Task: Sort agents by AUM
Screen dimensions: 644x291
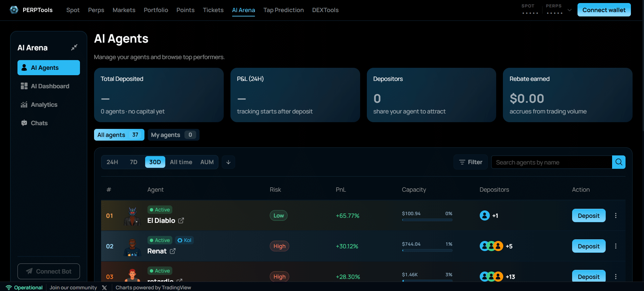Action: coord(207,162)
